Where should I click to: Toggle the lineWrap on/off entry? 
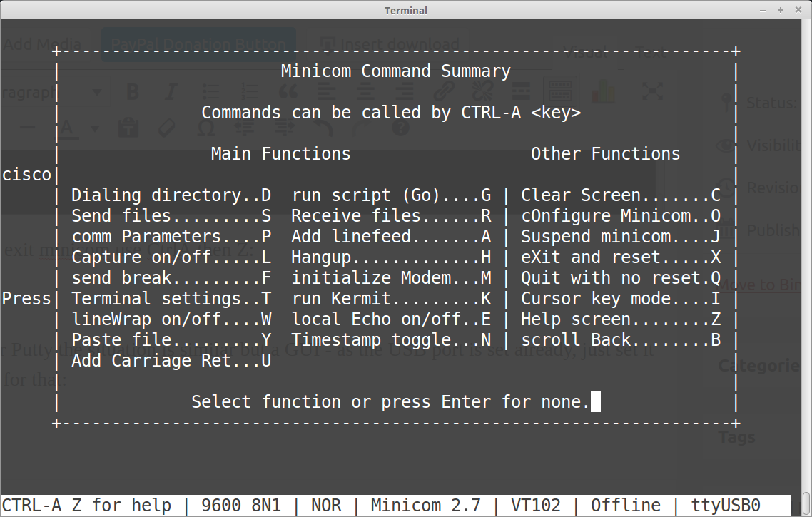coord(171,319)
